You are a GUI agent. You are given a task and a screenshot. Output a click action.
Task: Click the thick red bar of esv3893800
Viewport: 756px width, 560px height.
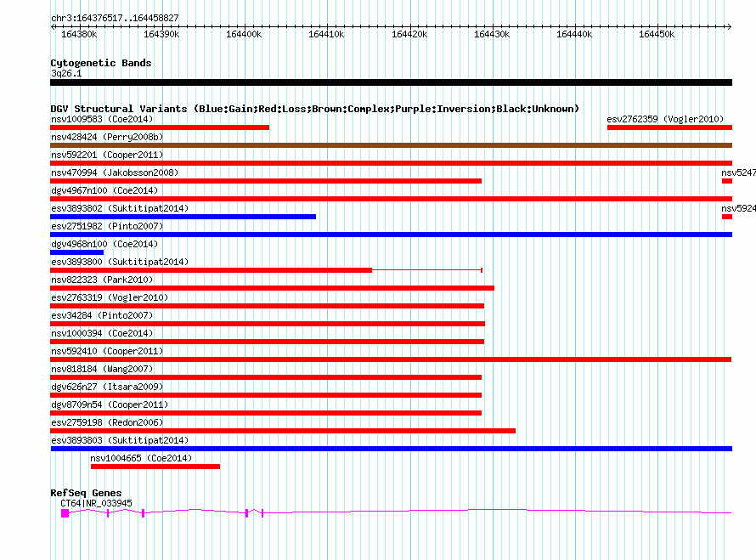[212, 270]
